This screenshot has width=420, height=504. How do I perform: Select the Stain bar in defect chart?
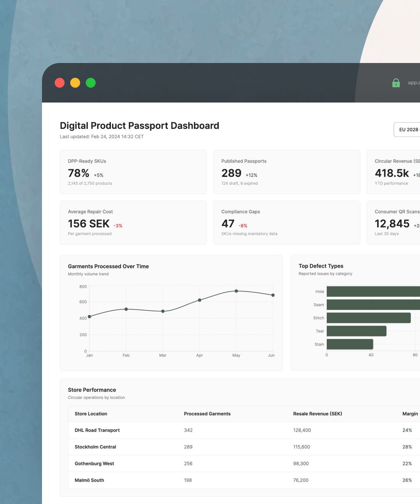[x=350, y=344]
